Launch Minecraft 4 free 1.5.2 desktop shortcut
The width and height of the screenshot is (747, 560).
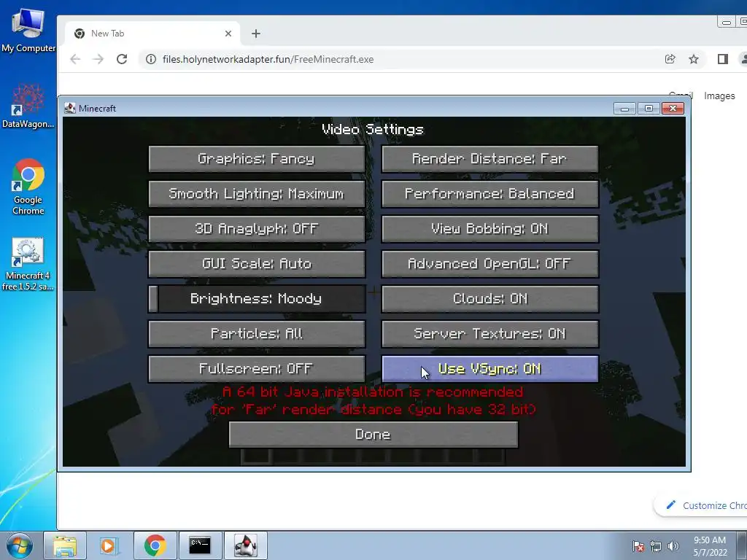(x=28, y=263)
